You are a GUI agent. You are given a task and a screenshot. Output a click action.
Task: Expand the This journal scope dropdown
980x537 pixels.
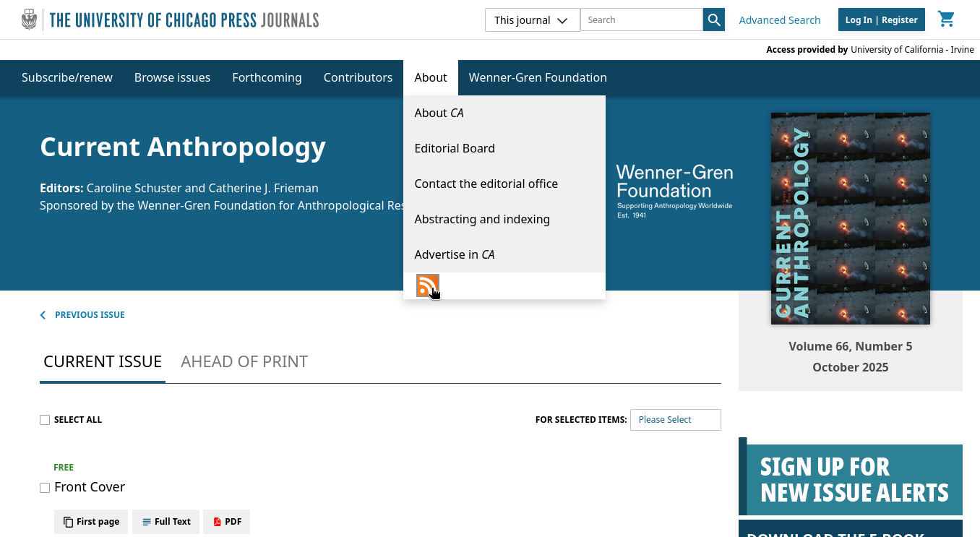point(532,20)
